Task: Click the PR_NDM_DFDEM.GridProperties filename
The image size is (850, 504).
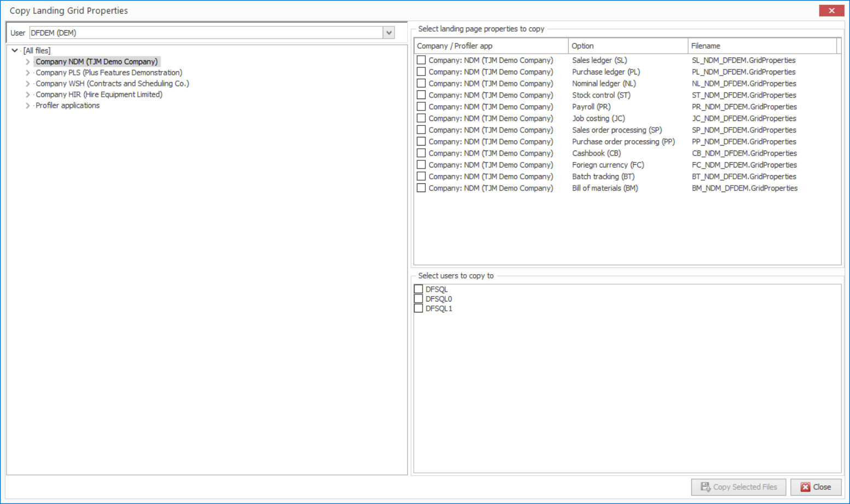Action: click(x=744, y=107)
